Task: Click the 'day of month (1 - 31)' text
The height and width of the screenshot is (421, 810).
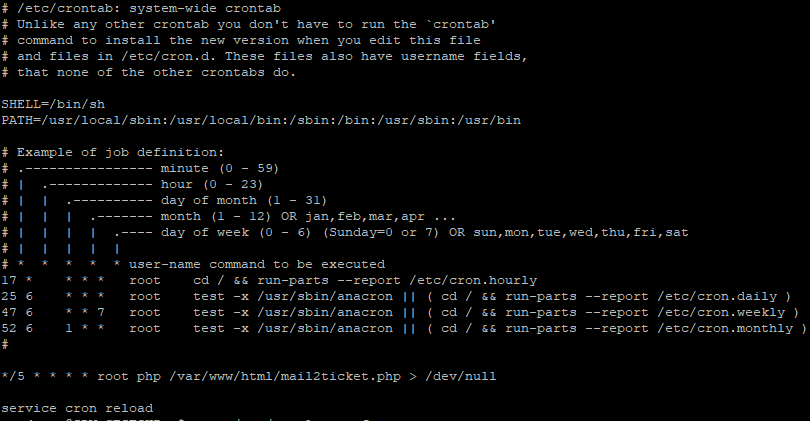Action: click(244, 200)
